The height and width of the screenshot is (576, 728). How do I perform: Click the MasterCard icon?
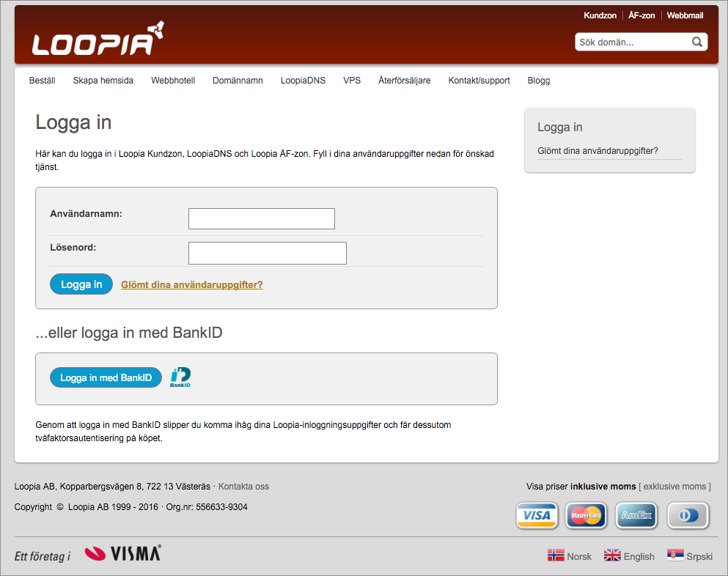[586, 515]
